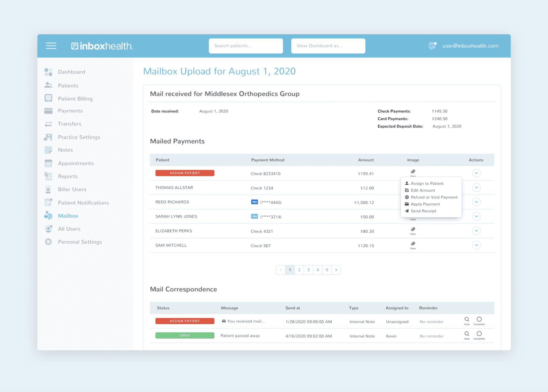Click the Transfers arrows icon in sidebar

48,124
